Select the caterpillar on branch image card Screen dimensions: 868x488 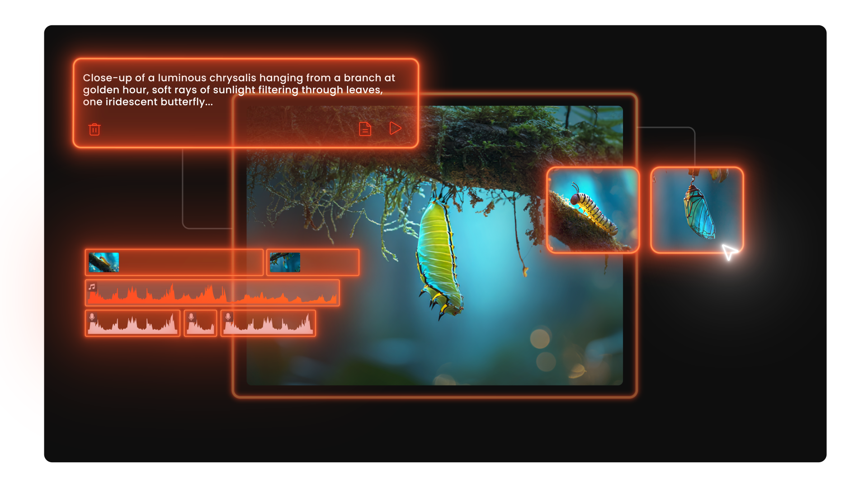coord(593,210)
